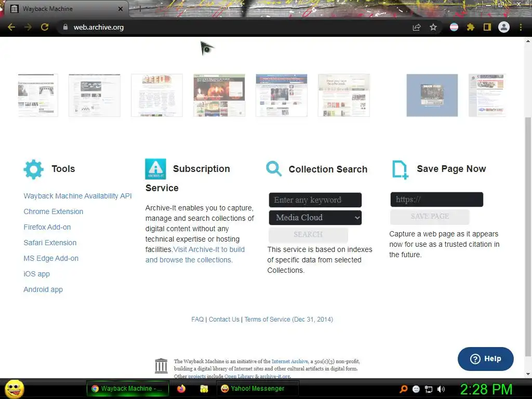Open the profile avatar icon
The width and height of the screenshot is (532, 399).
504,27
